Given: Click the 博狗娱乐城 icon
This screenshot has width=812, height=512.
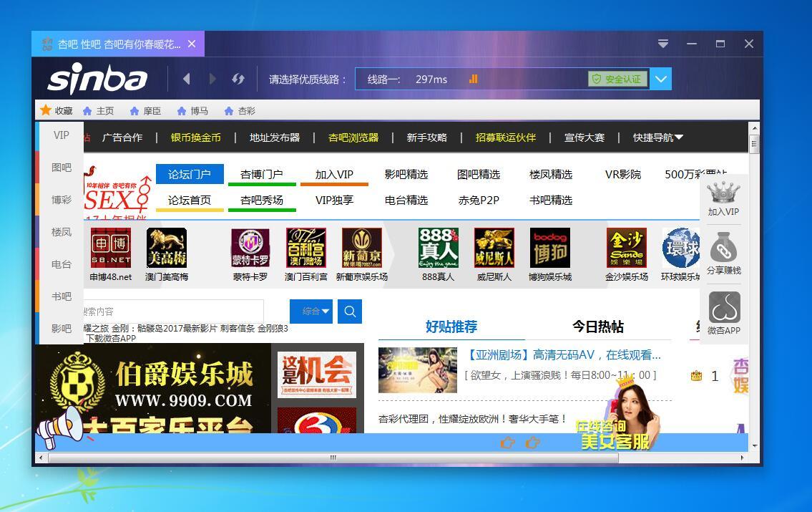Looking at the screenshot, I should click(x=550, y=248).
